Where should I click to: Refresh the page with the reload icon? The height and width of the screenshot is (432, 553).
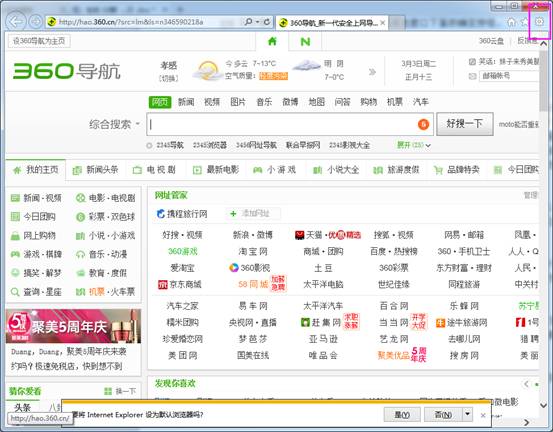click(267, 22)
